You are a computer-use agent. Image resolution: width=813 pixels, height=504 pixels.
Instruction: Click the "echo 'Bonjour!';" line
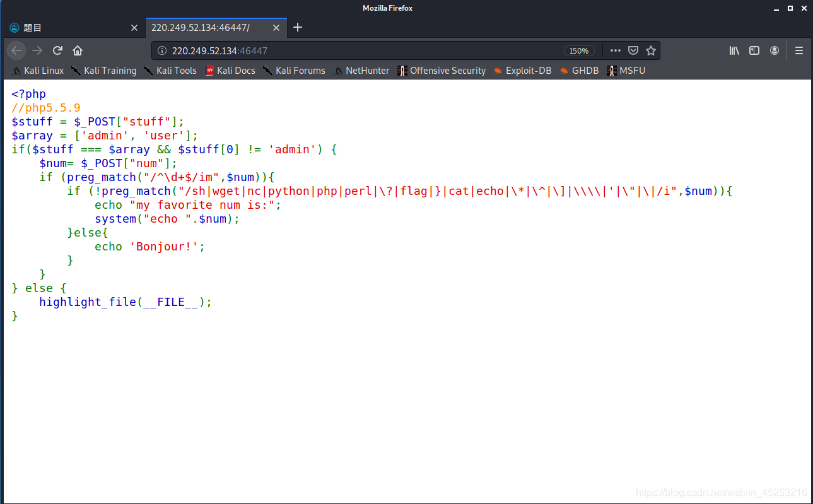[x=150, y=247]
